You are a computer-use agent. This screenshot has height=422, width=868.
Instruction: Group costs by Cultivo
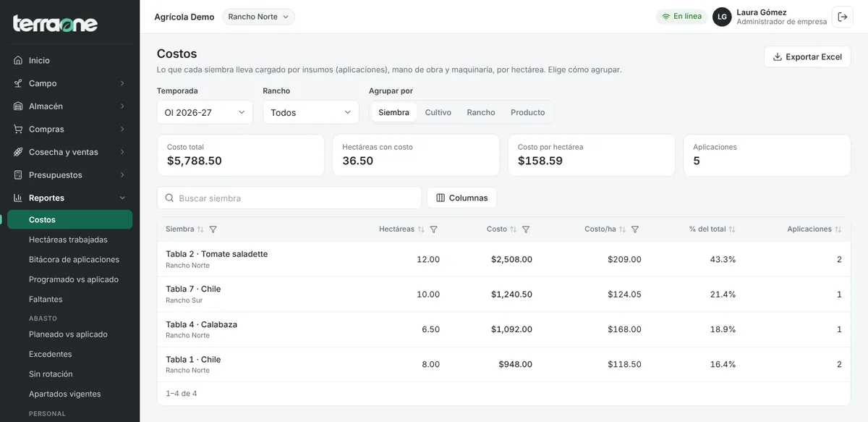tap(438, 112)
